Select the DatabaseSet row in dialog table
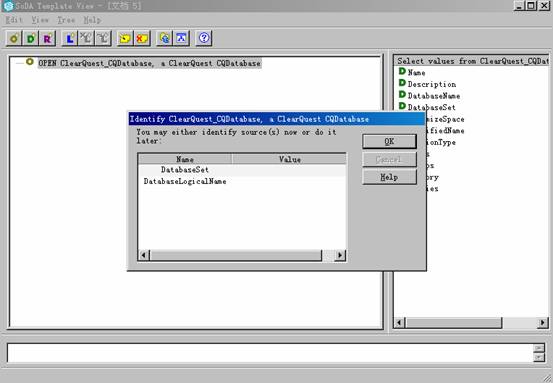553x383 pixels. point(242,170)
